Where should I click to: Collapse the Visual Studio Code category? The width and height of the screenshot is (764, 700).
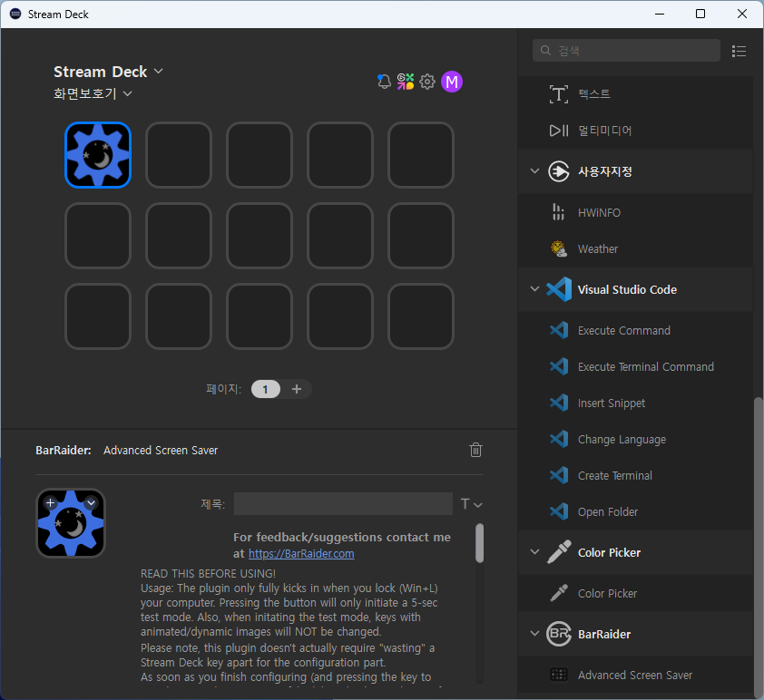[x=534, y=288]
